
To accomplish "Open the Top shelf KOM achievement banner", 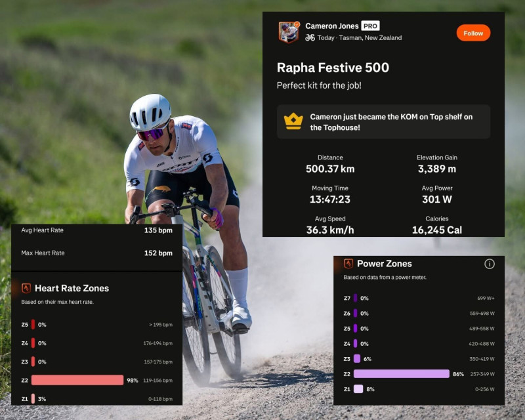I will coord(383,121).
